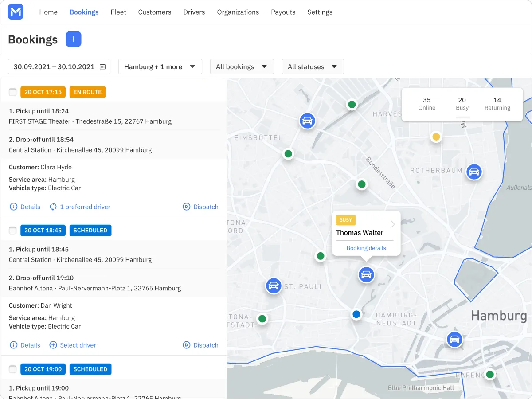Open the Hamburg + 1 more selector
Viewport: 532px width, 399px height.
coord(160,66)
